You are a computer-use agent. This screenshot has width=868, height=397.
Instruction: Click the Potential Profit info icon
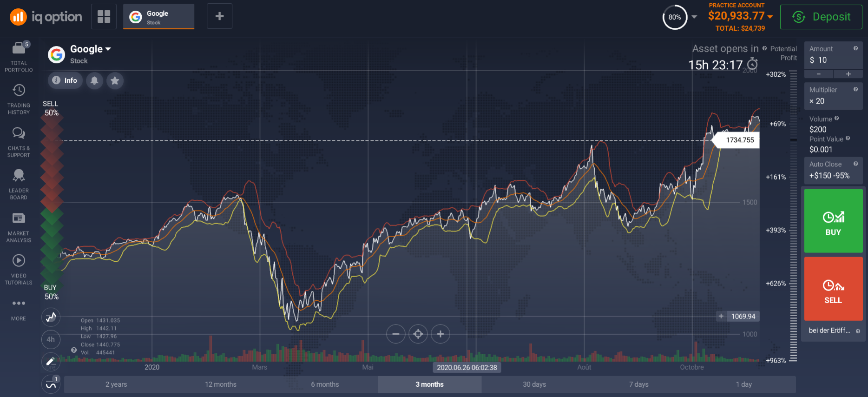[x=764, y=48]
